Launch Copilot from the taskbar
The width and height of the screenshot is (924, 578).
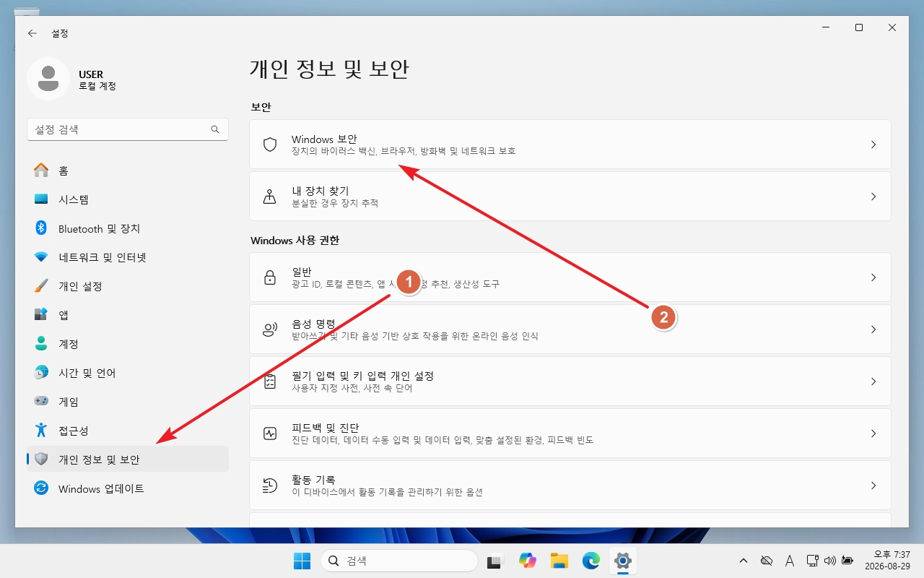coord(528,561)
